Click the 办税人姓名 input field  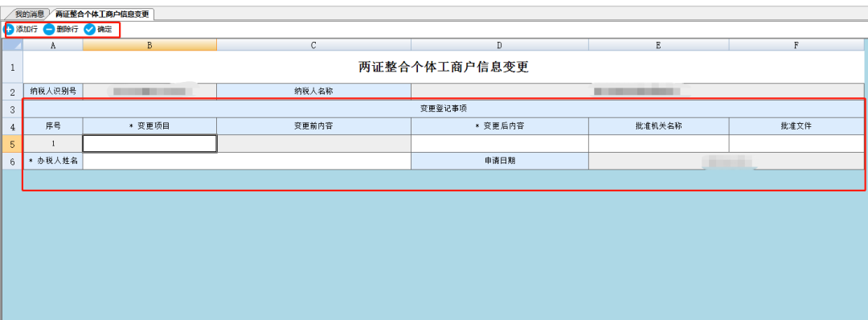(247, 161)
